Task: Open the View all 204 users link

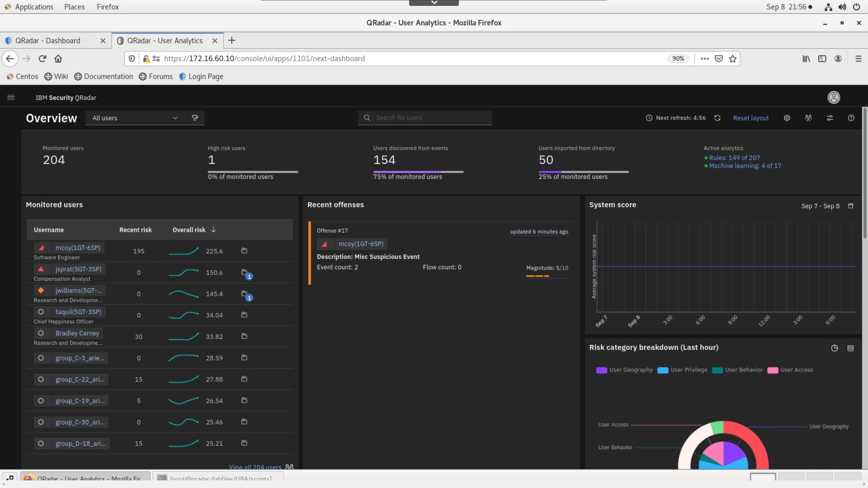Action: (x=255, y=467)
